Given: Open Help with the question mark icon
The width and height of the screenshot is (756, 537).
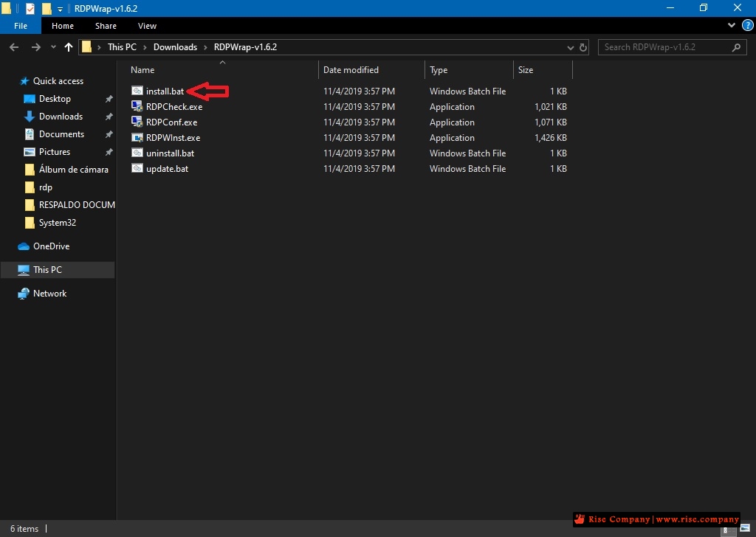Looking at the screenshot, I should 748,26.
